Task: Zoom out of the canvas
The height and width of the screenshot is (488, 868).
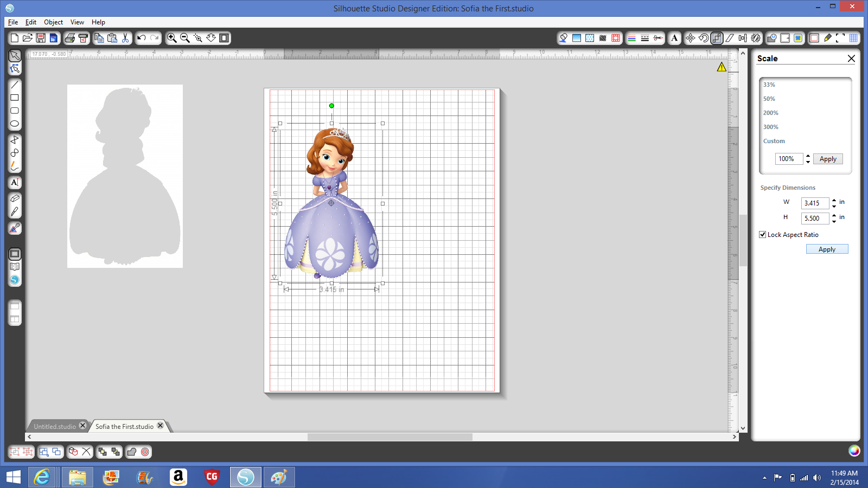Action: 185,38
